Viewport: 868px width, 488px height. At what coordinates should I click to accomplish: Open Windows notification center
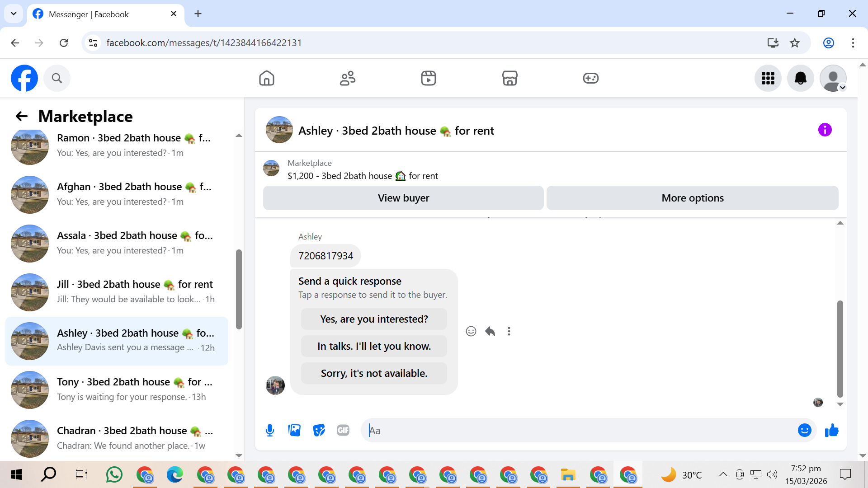point(845,474)
